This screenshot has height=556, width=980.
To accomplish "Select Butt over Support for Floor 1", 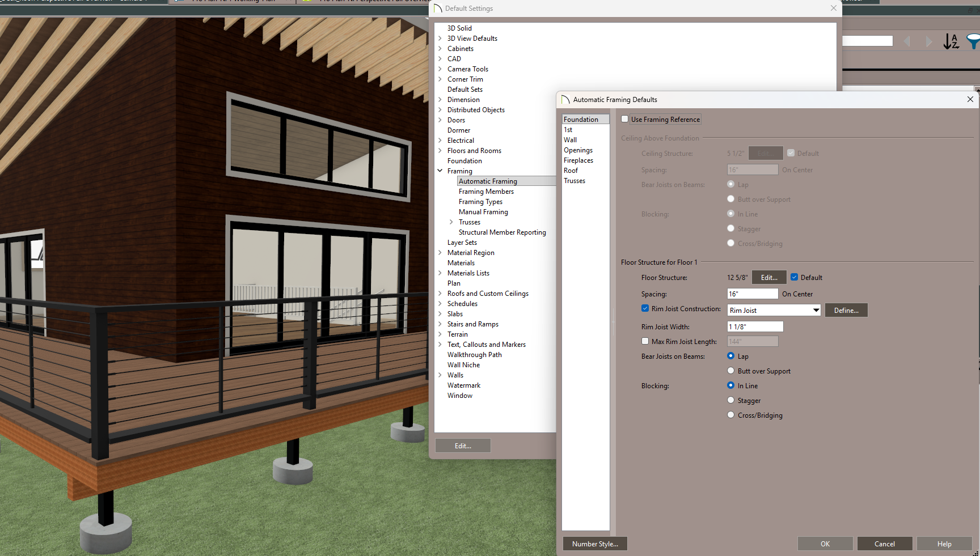I will point(731,371).
